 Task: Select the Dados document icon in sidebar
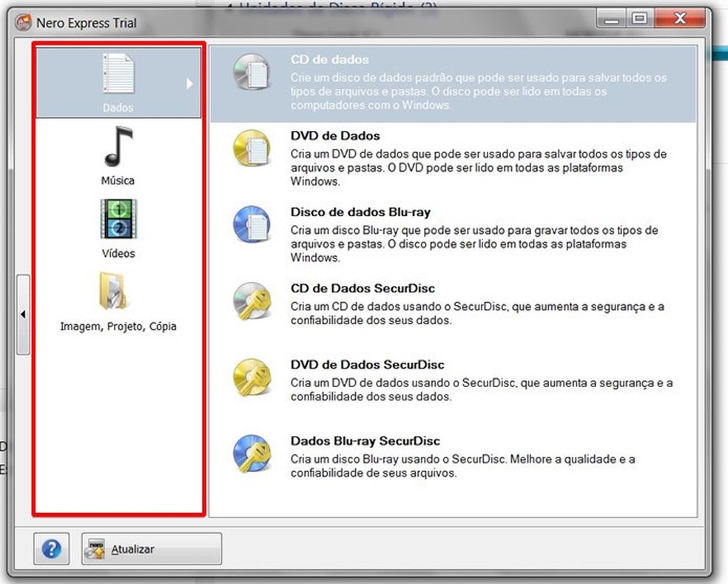(118, 73)
